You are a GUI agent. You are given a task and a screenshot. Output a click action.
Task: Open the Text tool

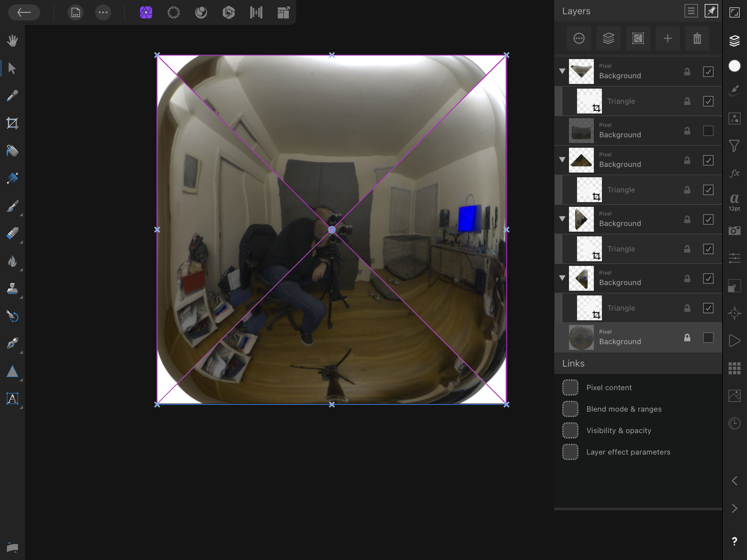(12, 399)
